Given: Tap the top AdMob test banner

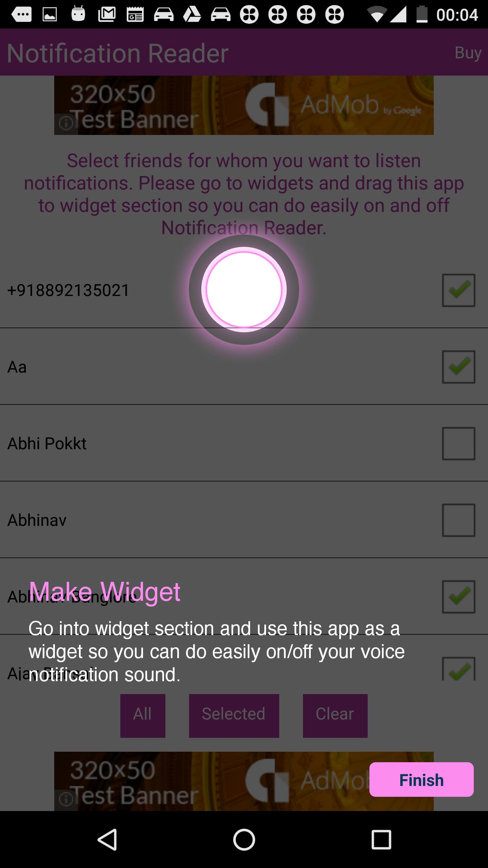Looking at the screenshot, I should (244, 105).
